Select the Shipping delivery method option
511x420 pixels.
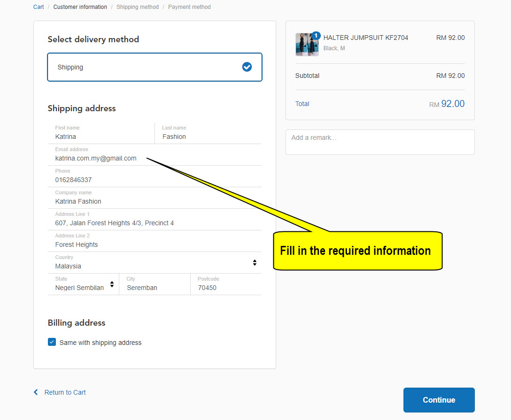(x=155, y=67)
